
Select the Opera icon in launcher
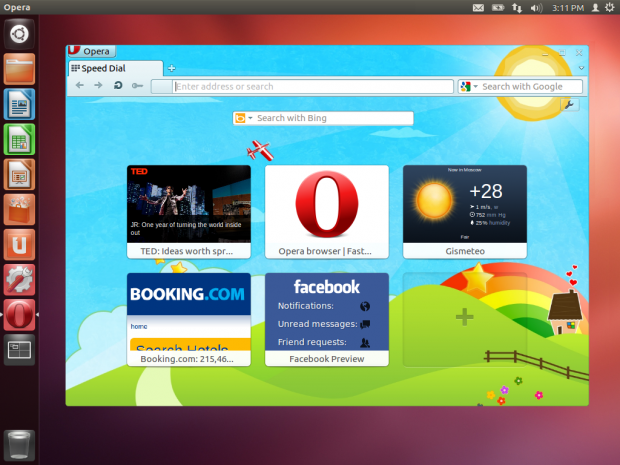point(19,315)
